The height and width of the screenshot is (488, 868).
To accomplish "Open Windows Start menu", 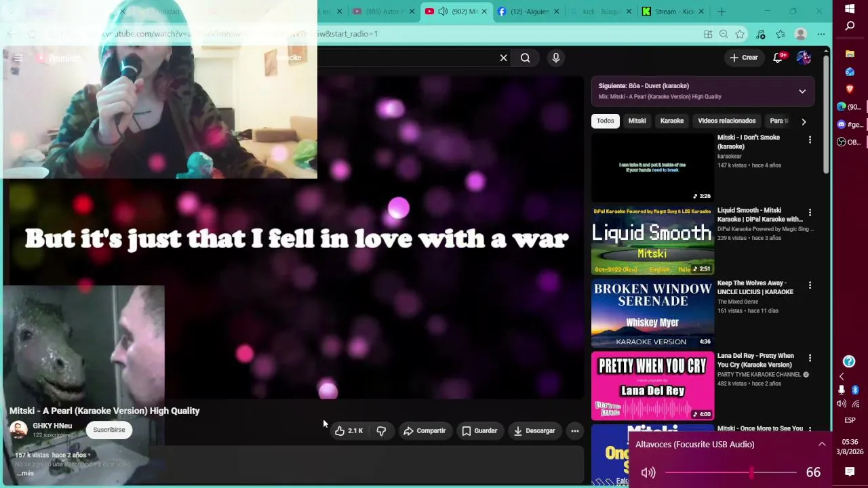I will coord(850,9).
